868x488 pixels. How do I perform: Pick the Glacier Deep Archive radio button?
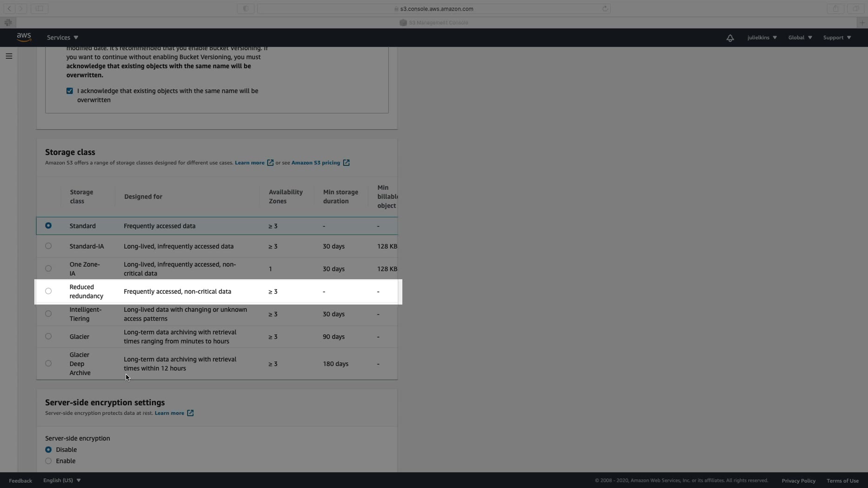(x=48, y=363)
